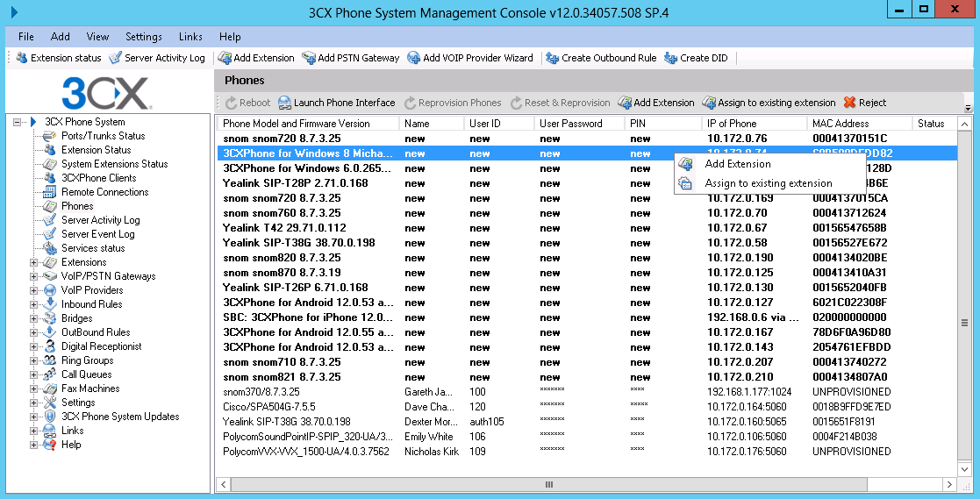This screenshot has width=980, height=499.
Task: Select the Yealink T42 29.71.0.112 row
Action: pyautogui.click(x=587, y=228)
